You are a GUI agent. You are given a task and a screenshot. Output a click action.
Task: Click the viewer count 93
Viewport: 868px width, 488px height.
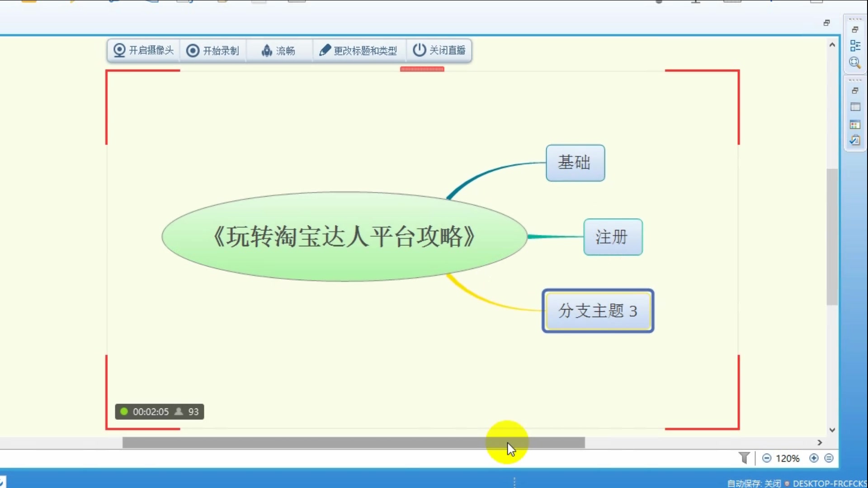click(193, 412)
